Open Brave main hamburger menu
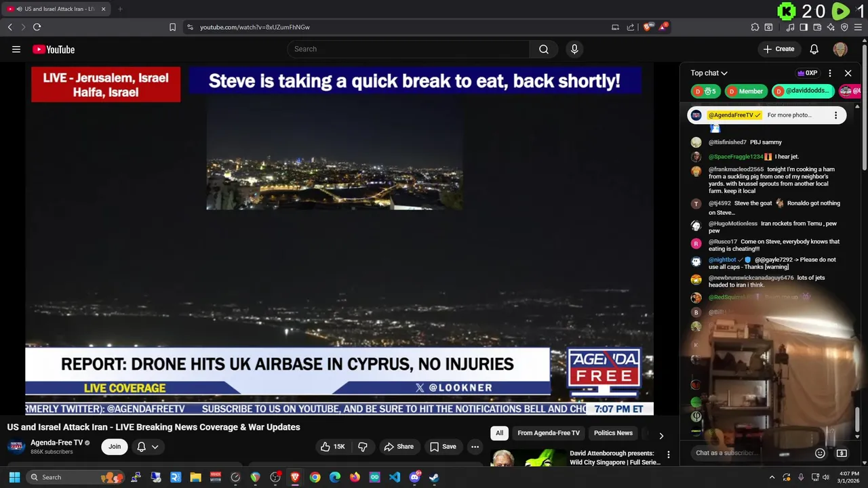 point(858,27)
